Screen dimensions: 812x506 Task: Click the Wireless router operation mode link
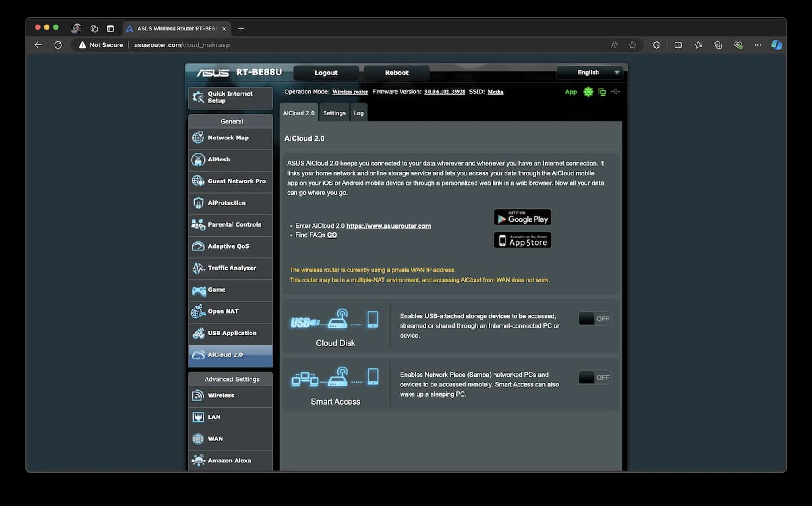pyautogui.click(x=350, y=92)
